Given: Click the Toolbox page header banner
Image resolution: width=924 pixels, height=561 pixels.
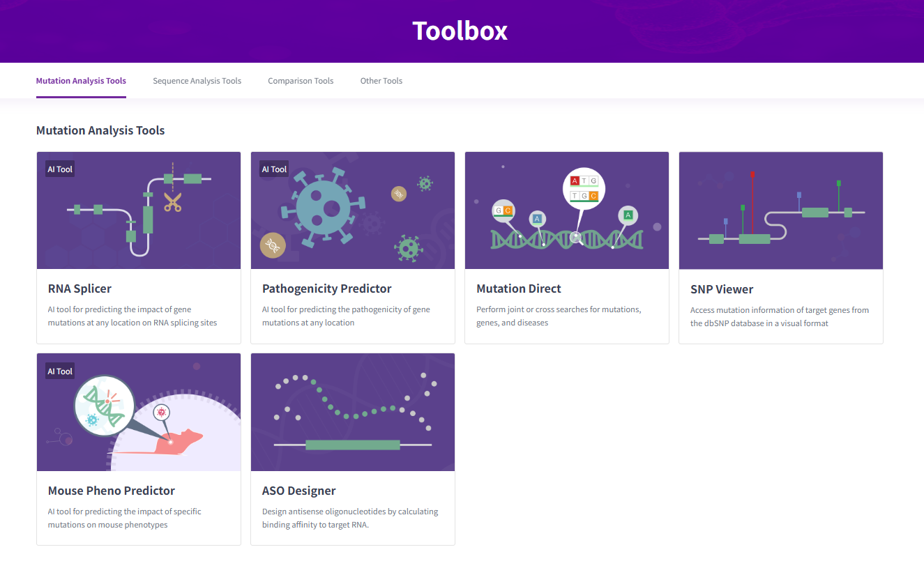Looking at the screenshot, I should click(x=460, y=31).
